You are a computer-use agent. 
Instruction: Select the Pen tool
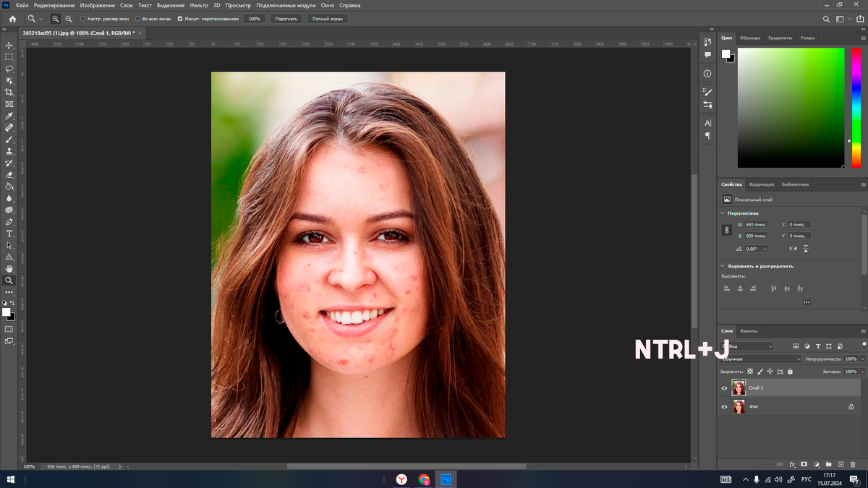coord(9,221)
